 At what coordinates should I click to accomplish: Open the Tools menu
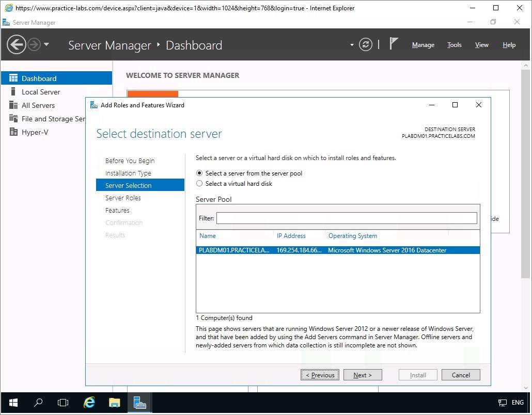pos(455,45)
